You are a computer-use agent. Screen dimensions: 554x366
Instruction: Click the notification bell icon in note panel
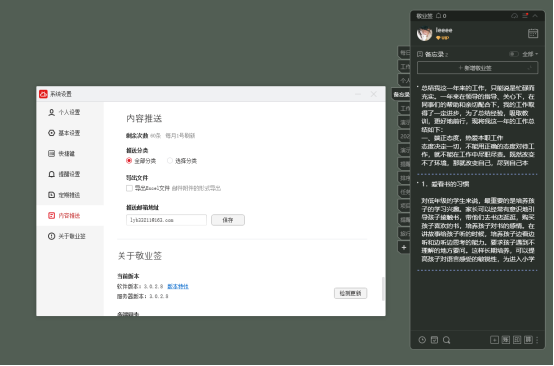coord(438,16)
